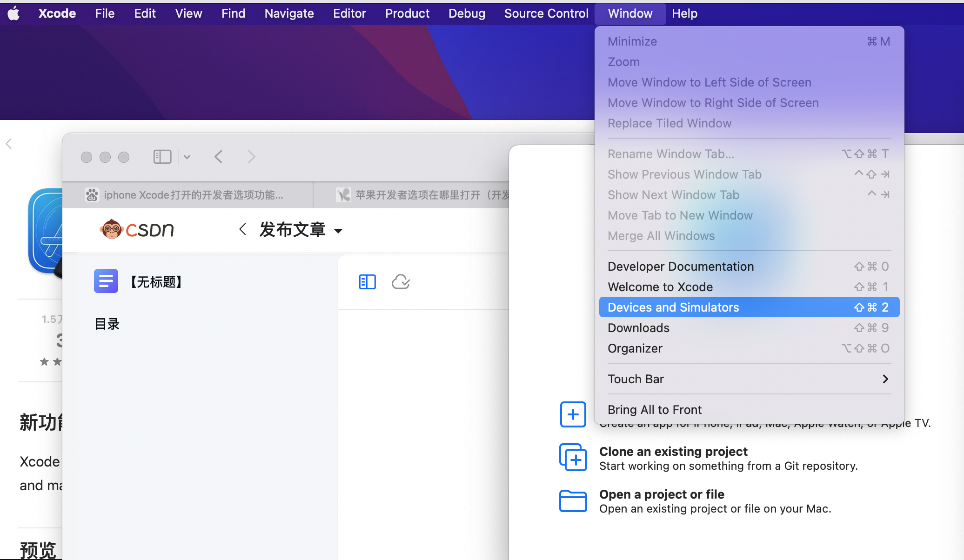The width and height of the screenshot is (964, 560).
Task: Choose Bring All to Front
Action: [x=749, y=410]
